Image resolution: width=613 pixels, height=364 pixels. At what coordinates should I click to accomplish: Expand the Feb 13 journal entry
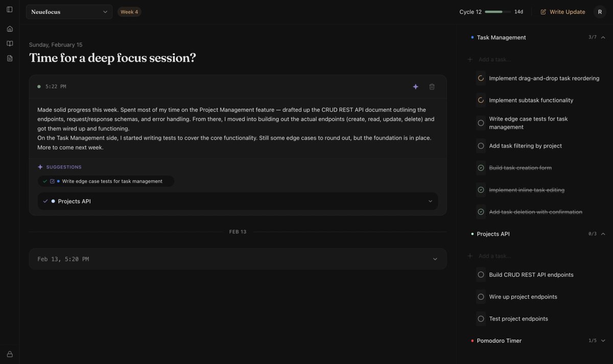[x=435, y=259]
